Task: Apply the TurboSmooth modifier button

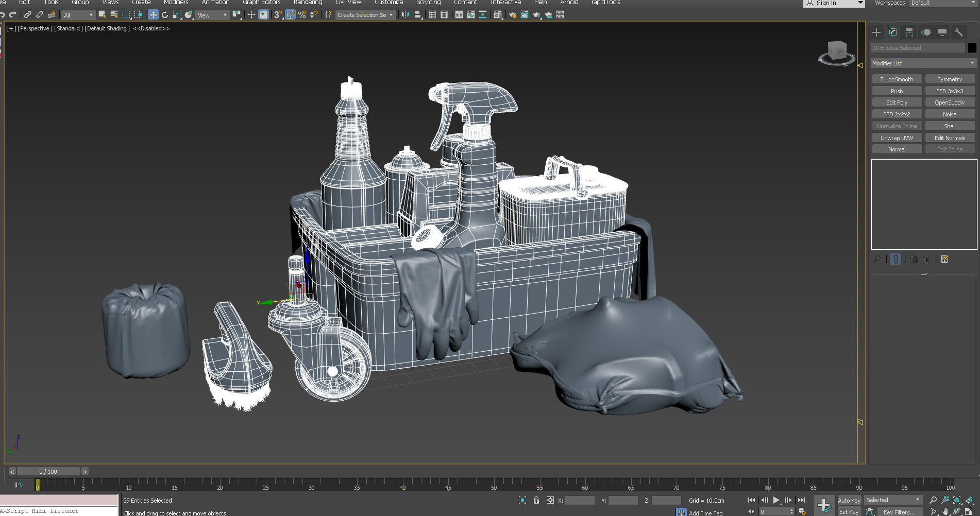Action: tap(897, 79)
